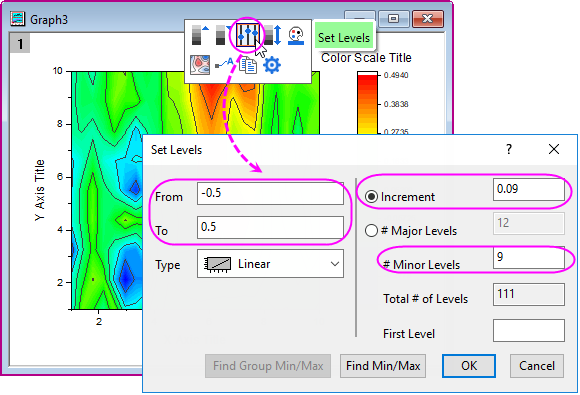Click the decrease levels icon with down arrow

coord(223,35)
